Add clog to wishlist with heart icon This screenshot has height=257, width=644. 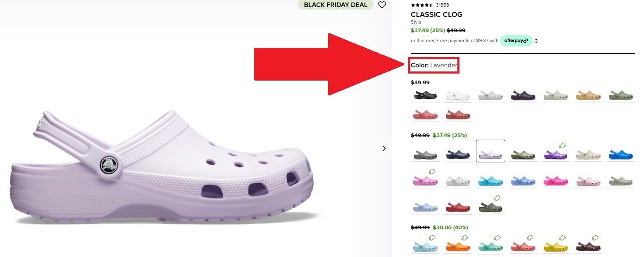pyautogui.click(x=382, y=5)
